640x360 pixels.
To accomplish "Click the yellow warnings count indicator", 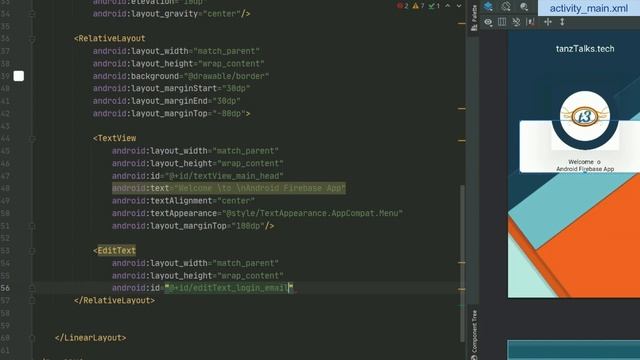I will point(418,6).
